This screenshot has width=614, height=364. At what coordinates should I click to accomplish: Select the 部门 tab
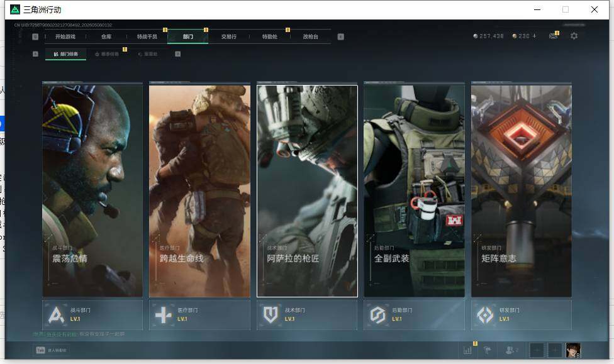188,36
